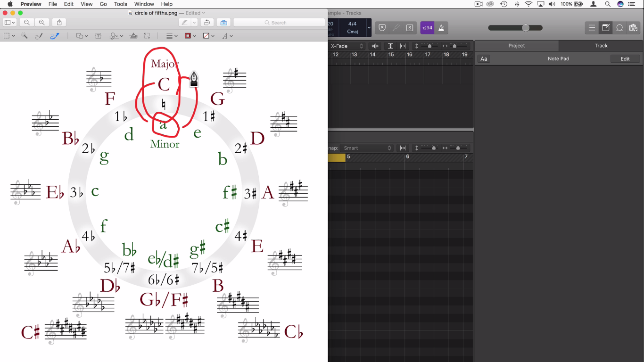Open the Edit menu
The width and height of the screenshot is (644, 362).
(69, 4)
